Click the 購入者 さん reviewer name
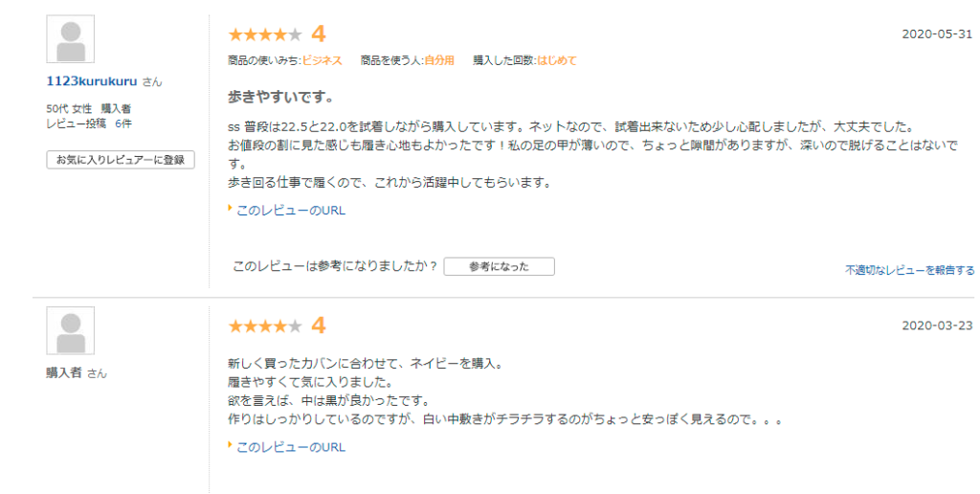The image size is (980, 494). coord(77,373)
